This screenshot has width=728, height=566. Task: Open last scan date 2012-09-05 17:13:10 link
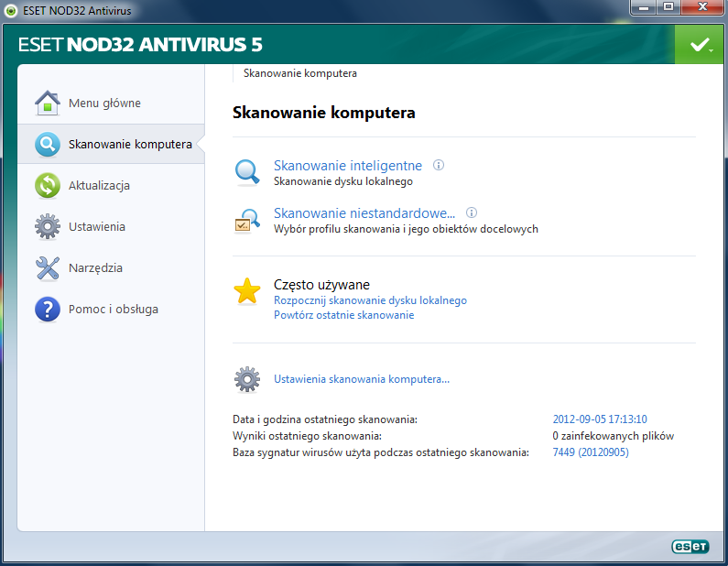(x=600, y=419)
